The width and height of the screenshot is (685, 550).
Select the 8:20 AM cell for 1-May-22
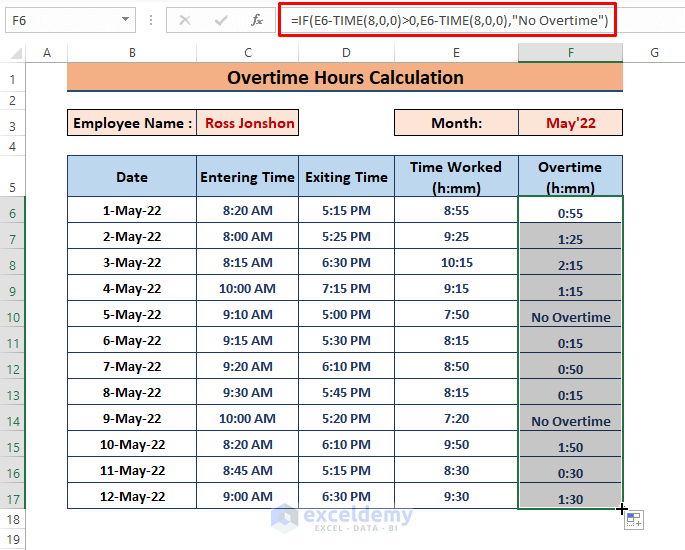[x=248, y=210]
